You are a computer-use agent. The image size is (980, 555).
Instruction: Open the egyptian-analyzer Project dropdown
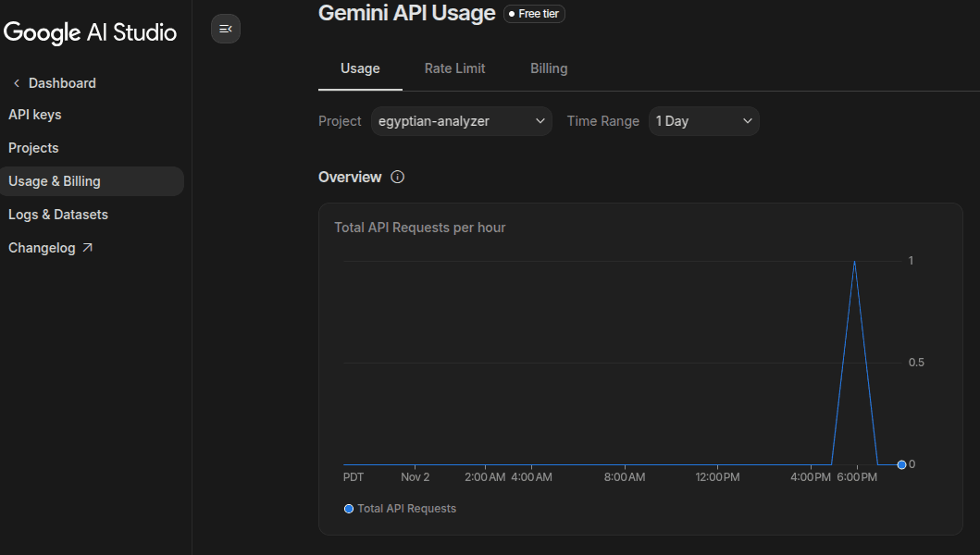coord(461,121)
